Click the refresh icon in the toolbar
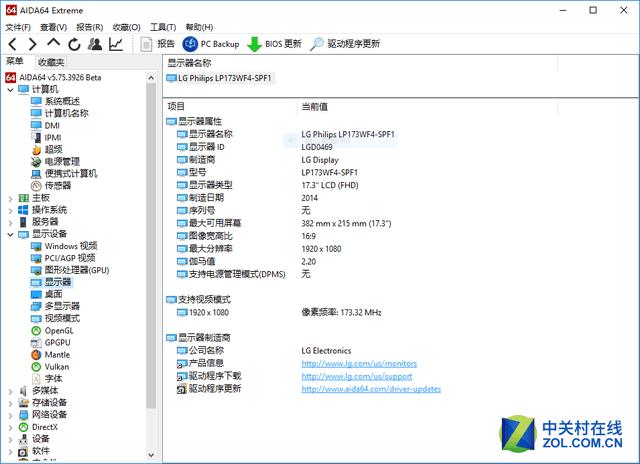This screenshot has width=640, height=464. click(x=74, y=44)
